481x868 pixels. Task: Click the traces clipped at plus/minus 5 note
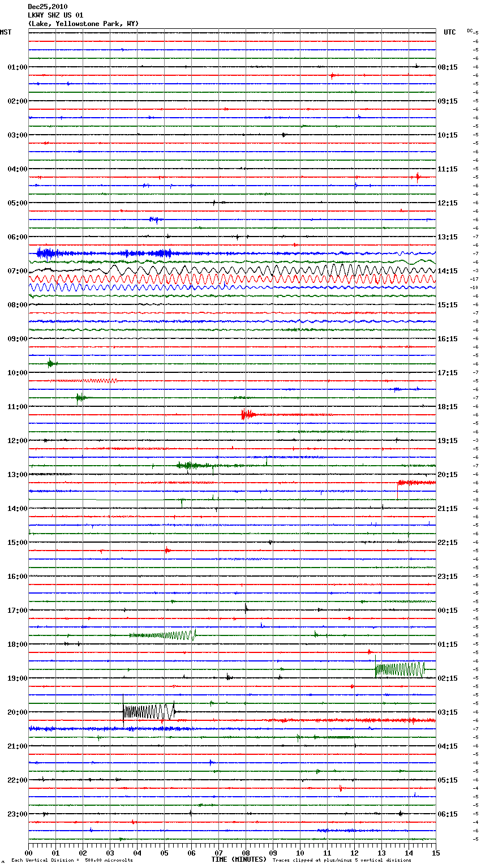342,861
